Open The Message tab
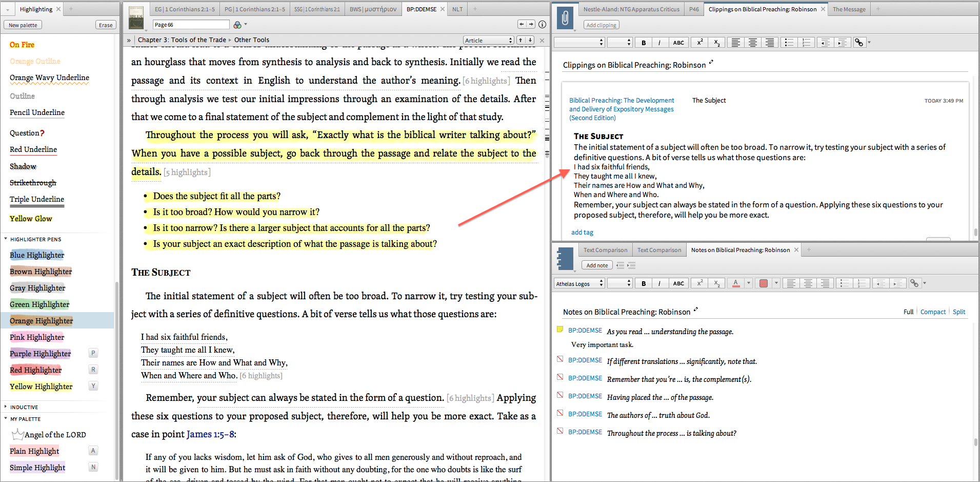The height and width of the screenshot is (482, 980). coord(849,9)
